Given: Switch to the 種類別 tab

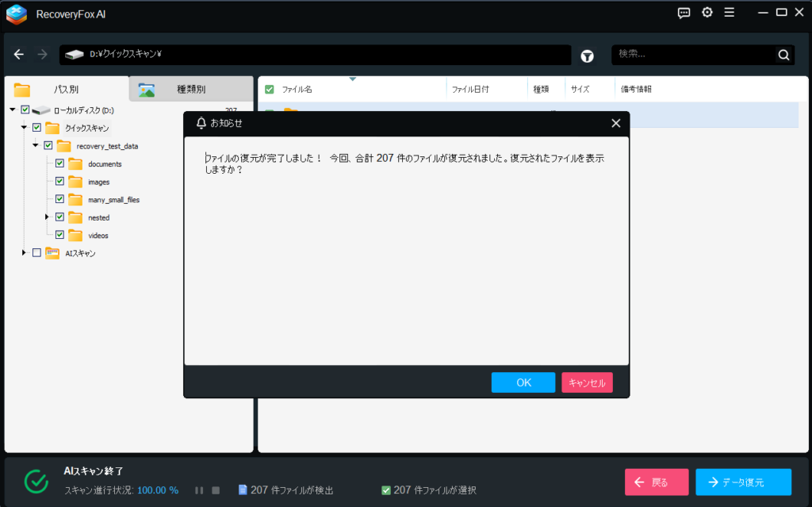Looking at the screenshot, I should click(x=190, y=89).
